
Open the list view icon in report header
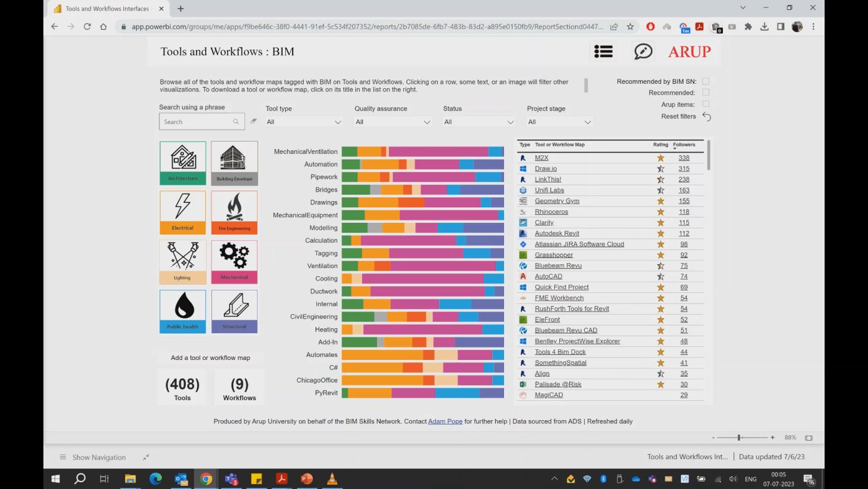tap(603, 52)
